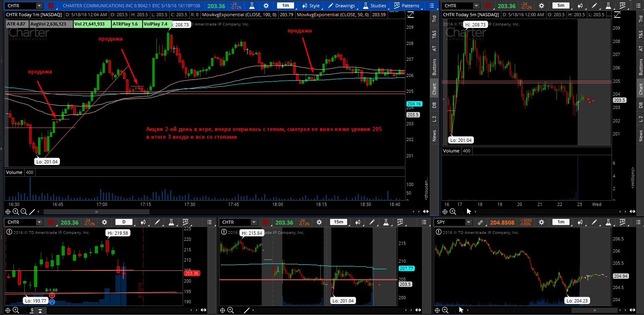The image size is (644, 315).
Task: Click red link color square in 15m chart
Action: point(265,222)
